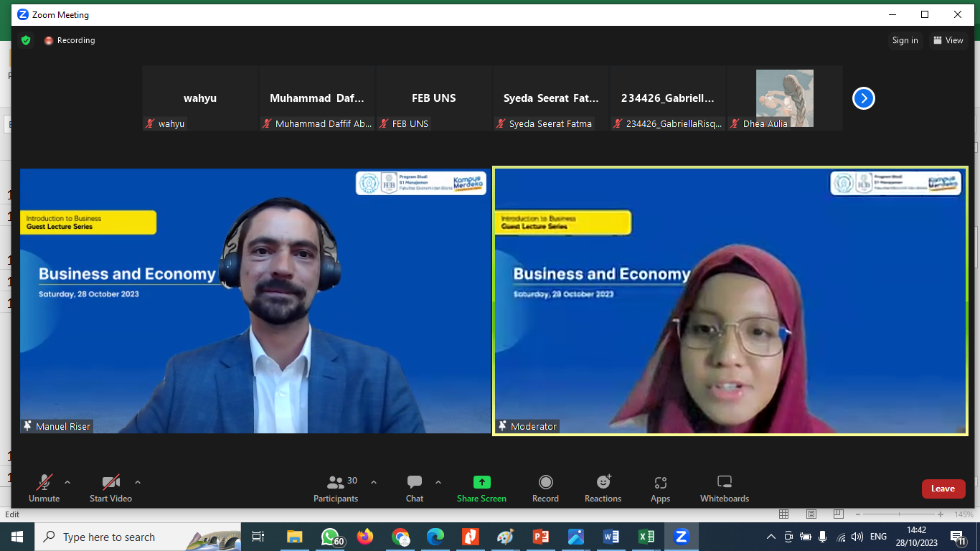Show hidden system tray icons
The width and height of the screenshot is (980, 551).
[771, 537]
